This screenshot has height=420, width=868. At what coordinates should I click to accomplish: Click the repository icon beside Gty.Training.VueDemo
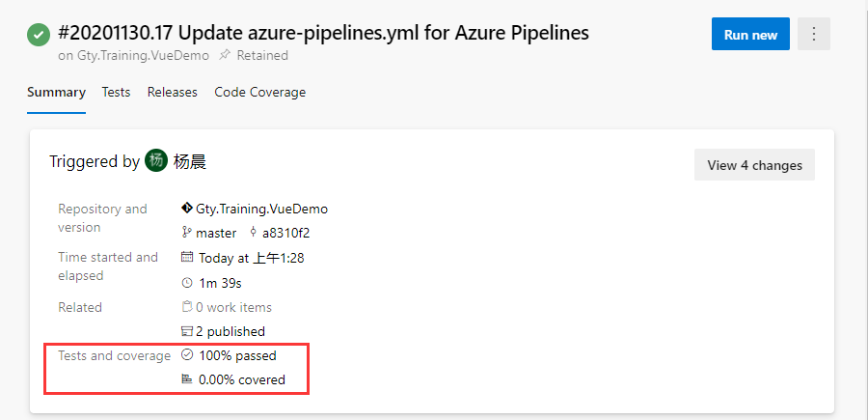click(187, 208)
